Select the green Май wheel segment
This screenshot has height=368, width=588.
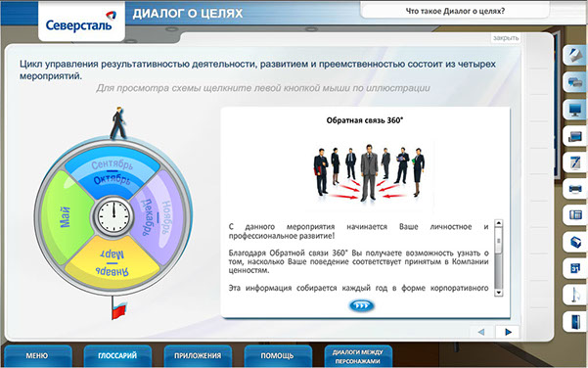coord(66,217)
